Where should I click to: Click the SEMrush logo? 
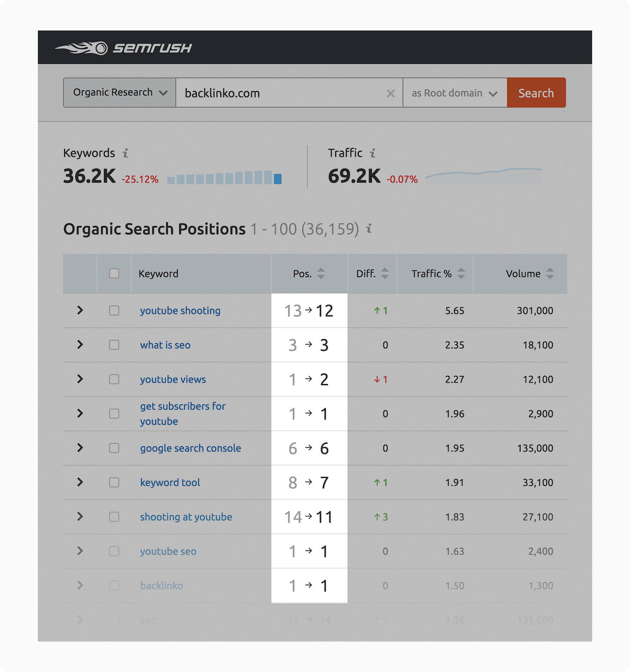123,48
